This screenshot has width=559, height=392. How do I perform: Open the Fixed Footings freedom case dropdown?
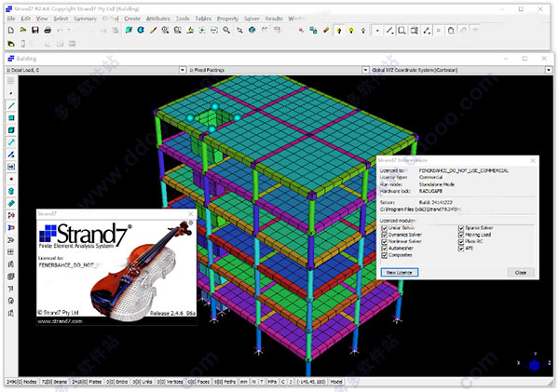point(365,70)
